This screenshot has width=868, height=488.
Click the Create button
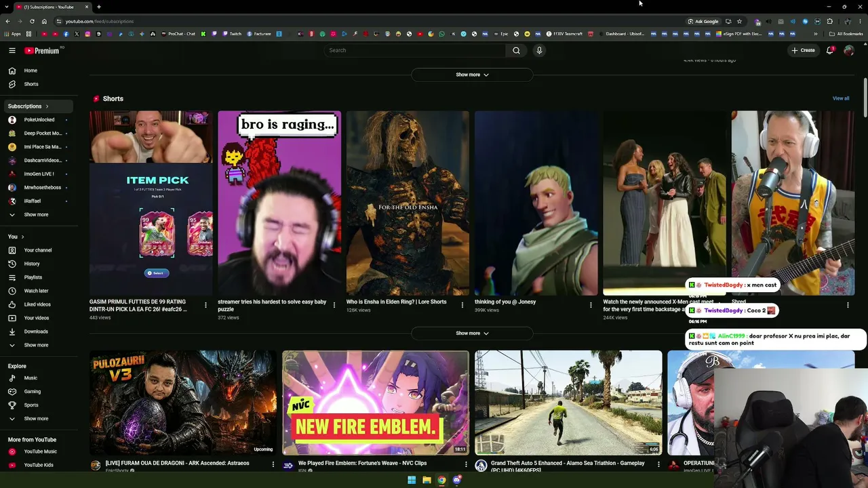pos(803,50)
